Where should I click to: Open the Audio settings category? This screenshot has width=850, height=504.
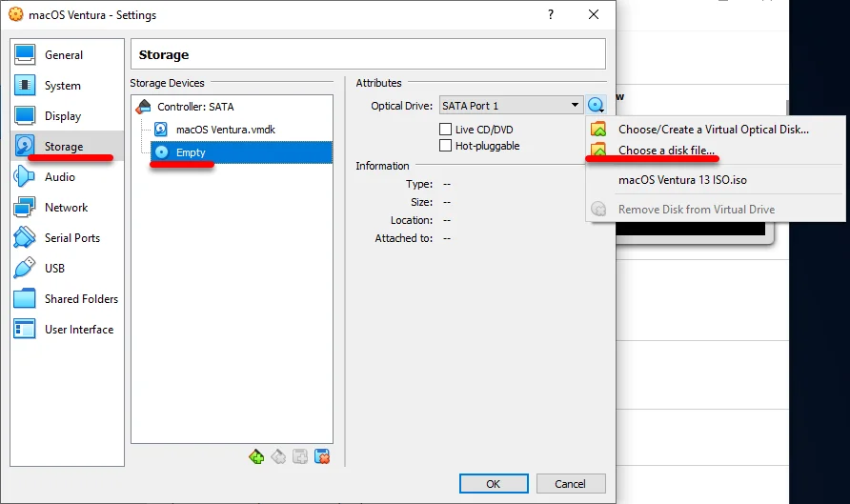tap(68, 176)
